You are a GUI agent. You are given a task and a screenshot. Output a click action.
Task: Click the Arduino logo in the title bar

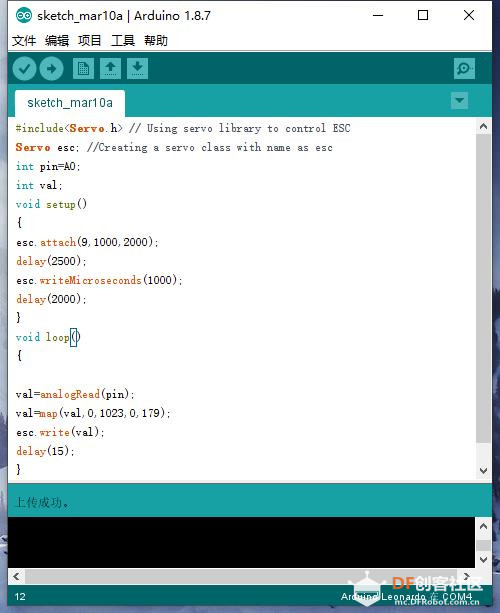(x=24, y=16)
